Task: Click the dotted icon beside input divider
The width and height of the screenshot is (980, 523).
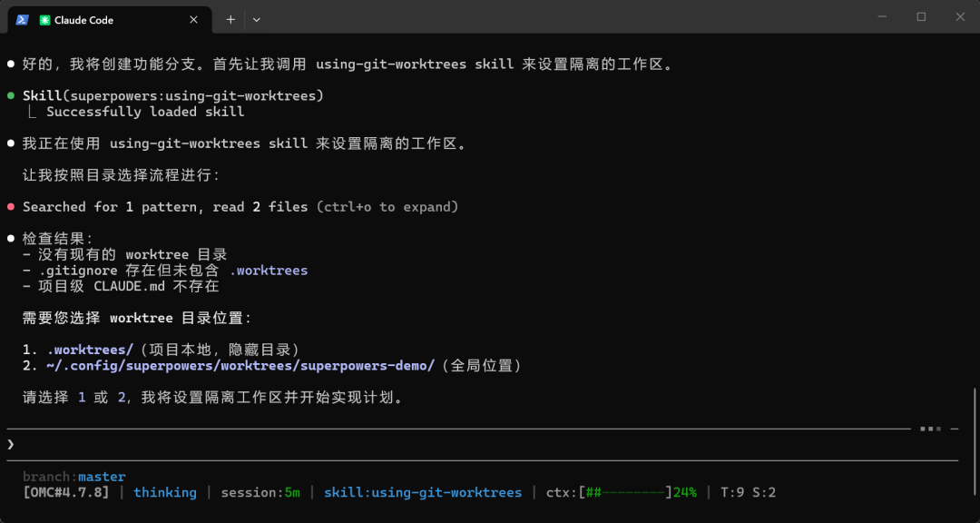Action: (x=931, y=429)
